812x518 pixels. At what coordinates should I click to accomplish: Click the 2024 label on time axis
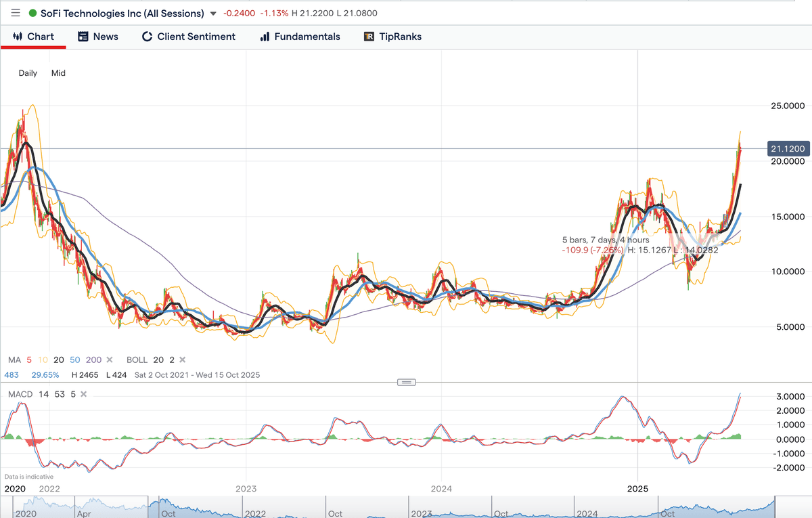point(441,488)
